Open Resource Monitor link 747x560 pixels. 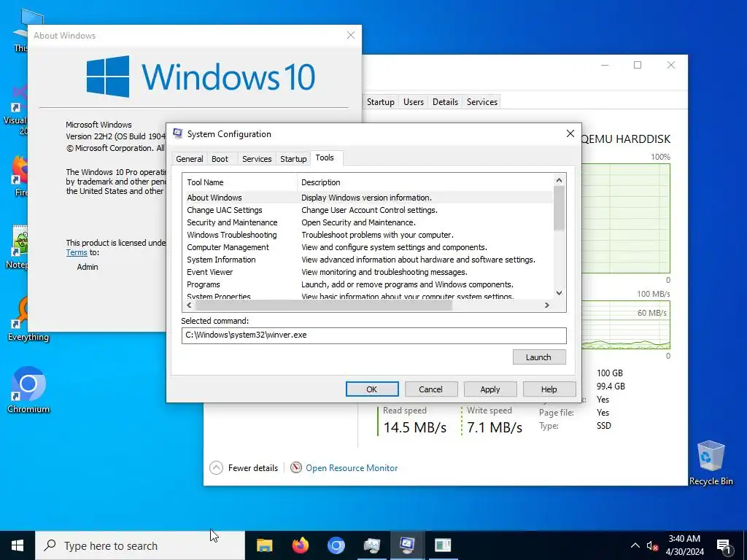[352, 468]
